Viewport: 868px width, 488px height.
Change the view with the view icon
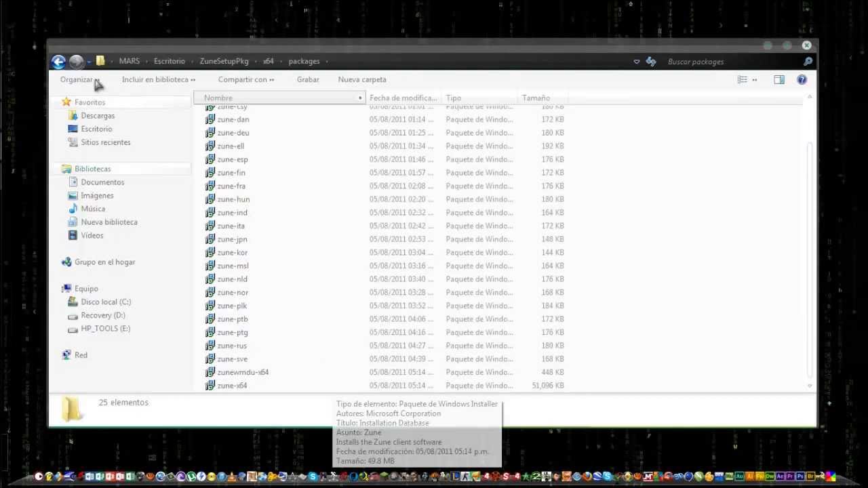click(x=743, y=80)
